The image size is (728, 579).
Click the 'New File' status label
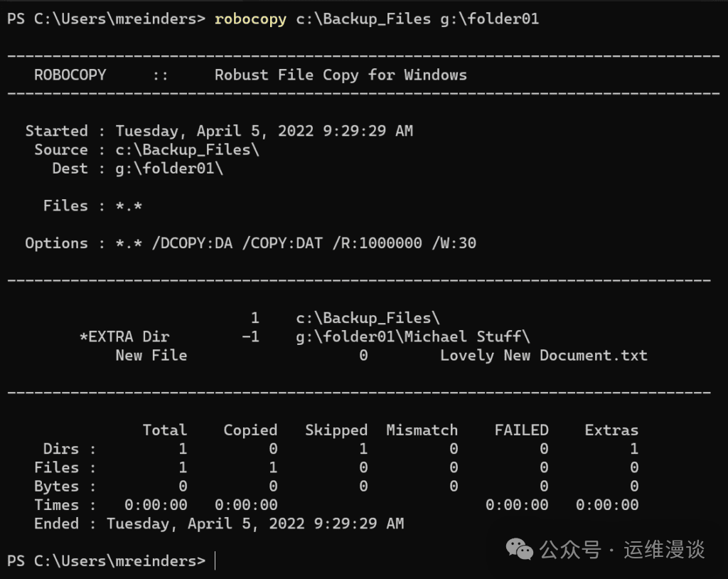[x=151, y=355]
